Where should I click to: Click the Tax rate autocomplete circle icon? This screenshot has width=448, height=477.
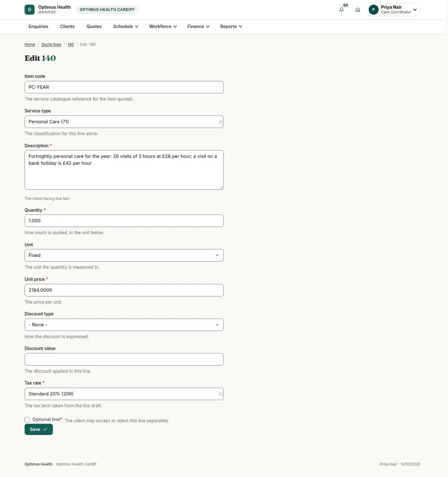point(221,394)
